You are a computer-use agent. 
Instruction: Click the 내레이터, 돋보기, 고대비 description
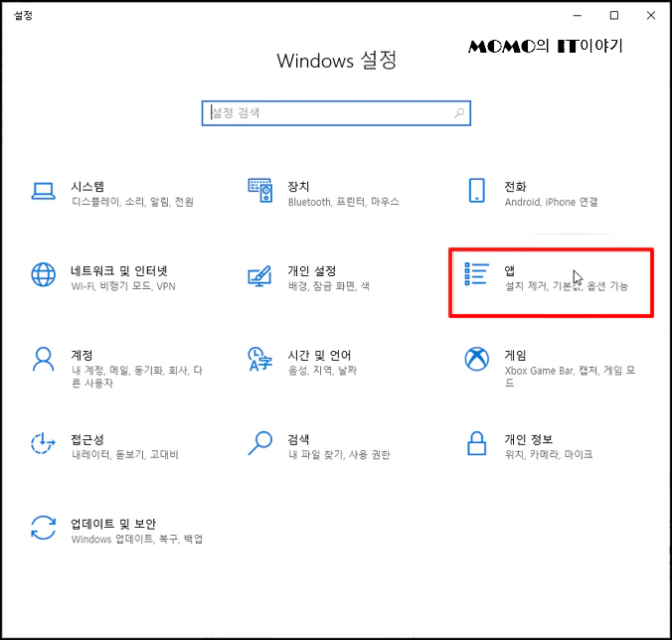click(124, 455)
